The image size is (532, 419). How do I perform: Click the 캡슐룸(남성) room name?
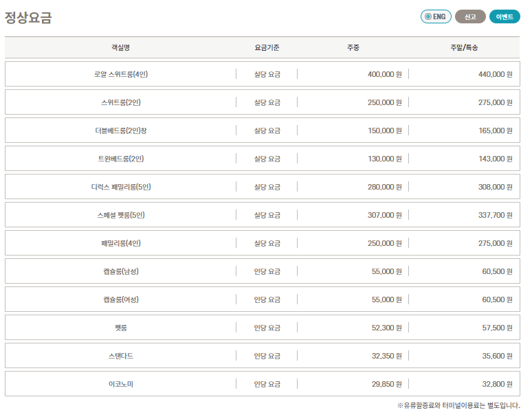[121, 271]
